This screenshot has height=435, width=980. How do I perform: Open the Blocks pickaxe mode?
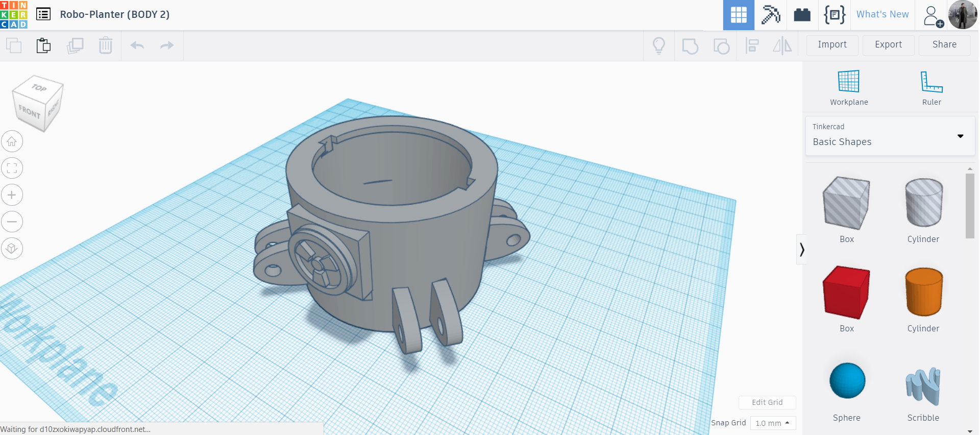(771, 15)
